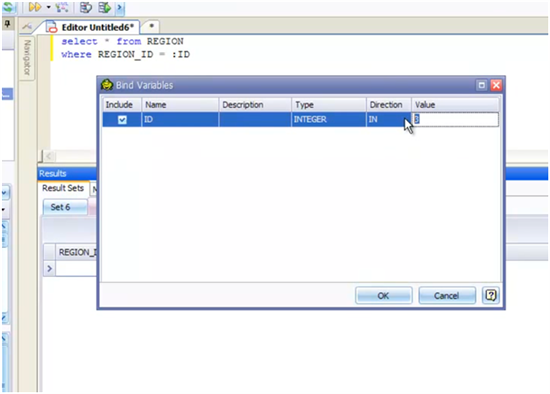Click the 'select * from REGION' line in the editor
This screenshot has height=394, width=550.
click(122, 41)
